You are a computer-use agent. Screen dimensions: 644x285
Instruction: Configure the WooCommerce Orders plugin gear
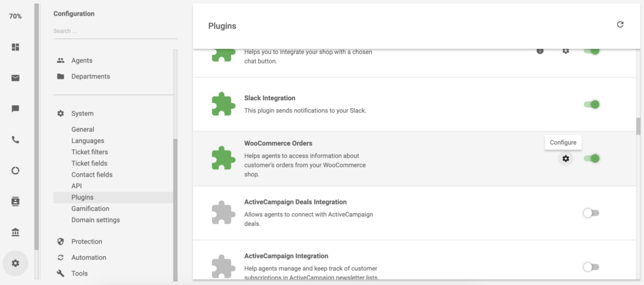[565, 159]
